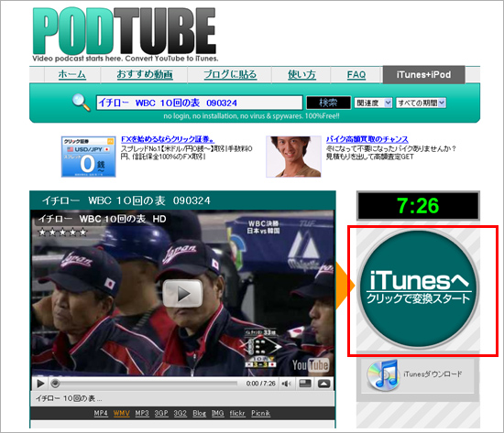Click the magnifying glass search icon
Viewport: 504px width, 433px height.
(x=81, y=103)
